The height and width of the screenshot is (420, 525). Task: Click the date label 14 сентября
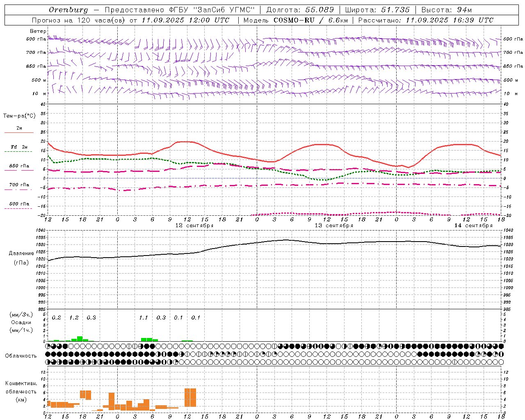tap(473, 226)
